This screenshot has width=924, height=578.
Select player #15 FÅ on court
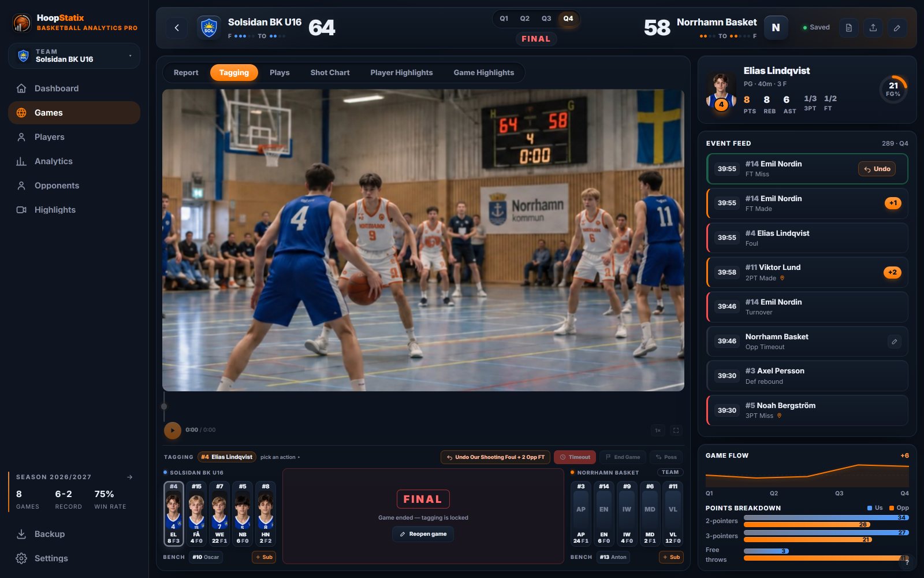(x=196, y=514)
